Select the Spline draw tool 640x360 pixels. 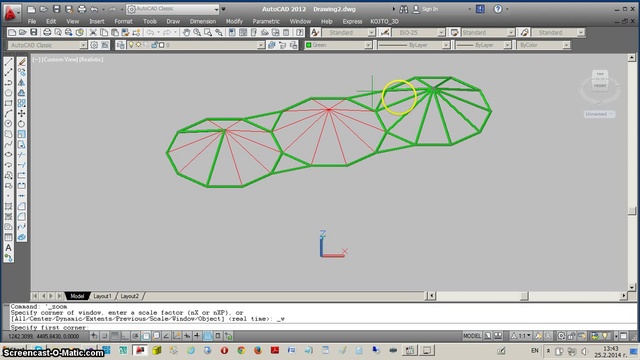(x=8, y=144)
